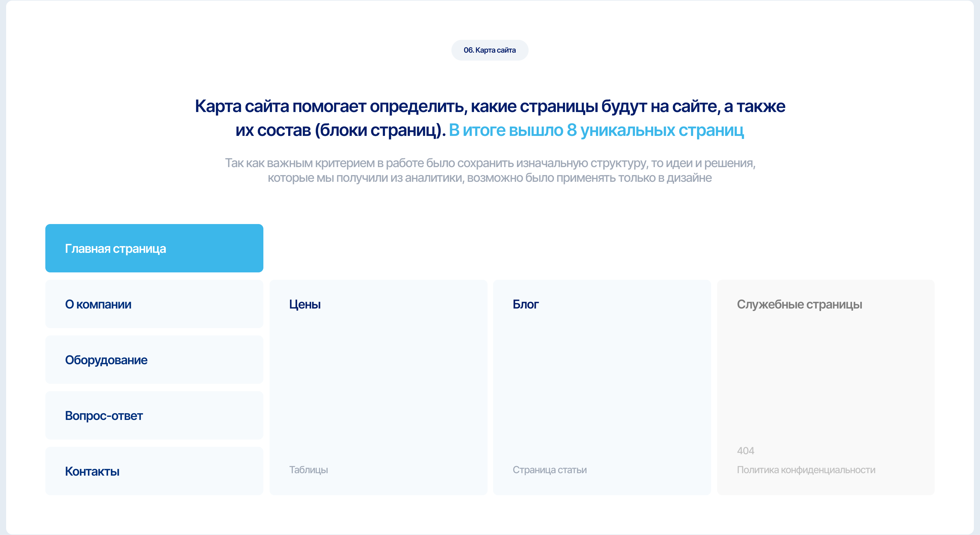Screen dimensions: 980x535
Task: Click the 'Оборудование' card
Action: pos(154,360)
